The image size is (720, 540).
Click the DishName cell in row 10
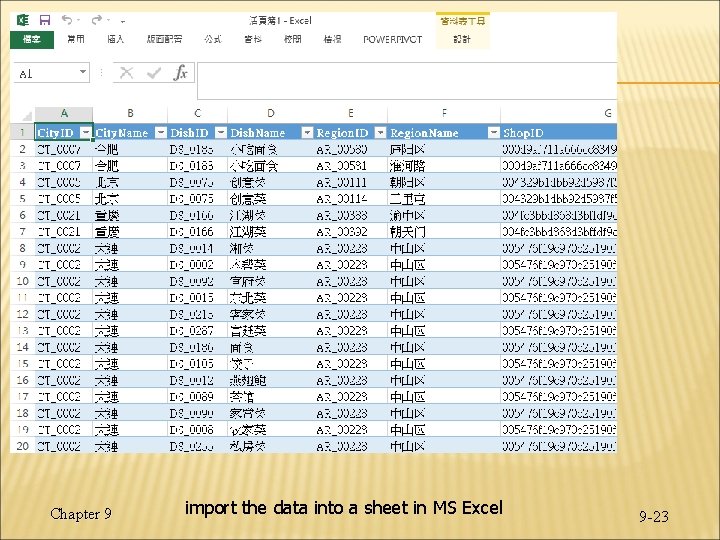270,281
